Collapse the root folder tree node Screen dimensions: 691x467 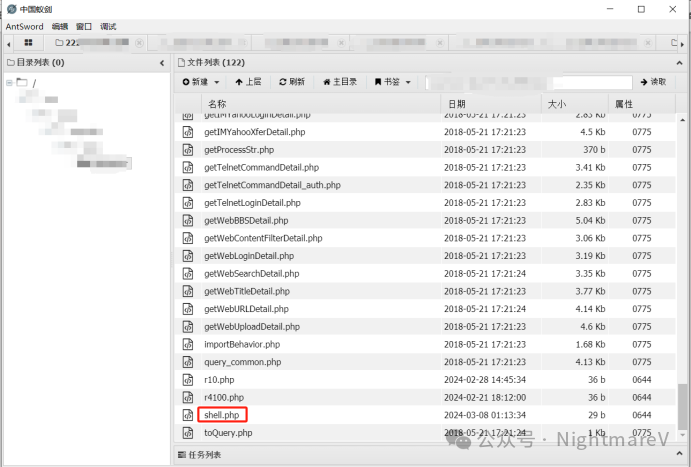click(x=9, y=82)
